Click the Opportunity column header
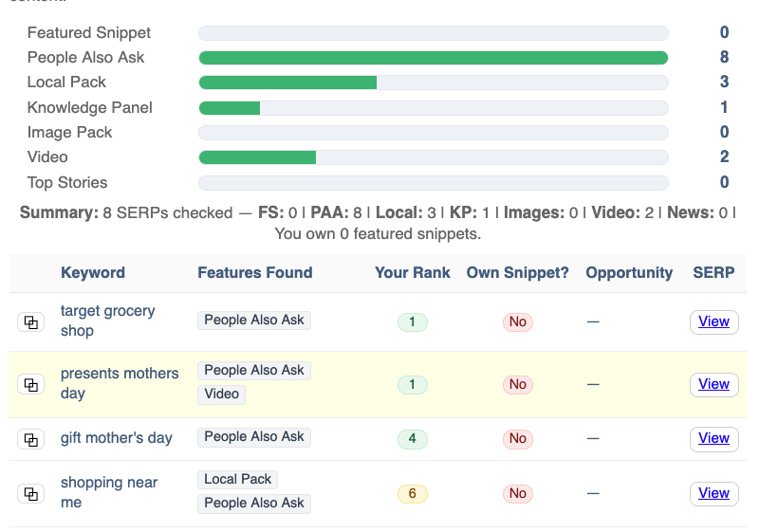The height and width of the screenshot is (532, 759). click(x=629, y=272)
